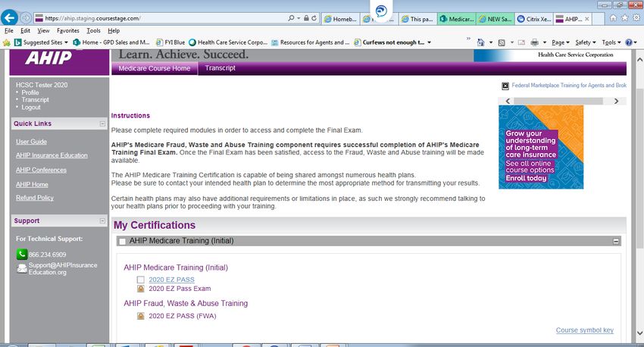The height and width of the screenshot is (347, 644).
Task: Click the Logout link in sidebar
Action: 31,107
